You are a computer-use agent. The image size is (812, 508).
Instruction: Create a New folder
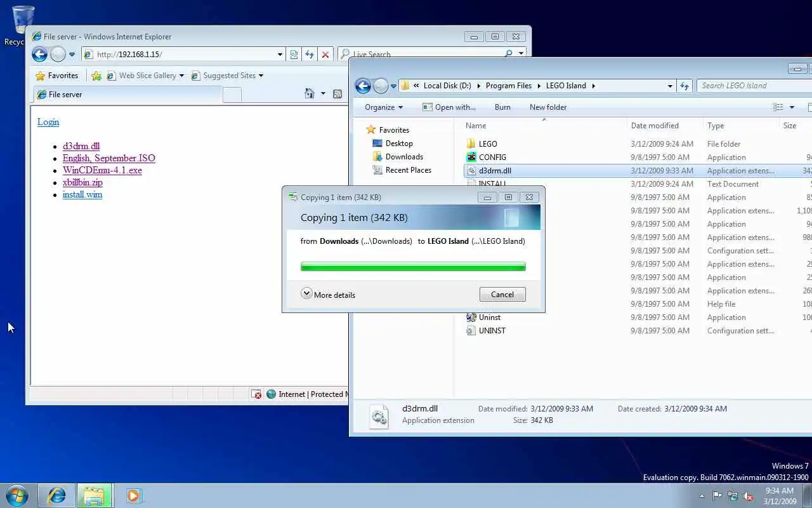click(548, 107)
